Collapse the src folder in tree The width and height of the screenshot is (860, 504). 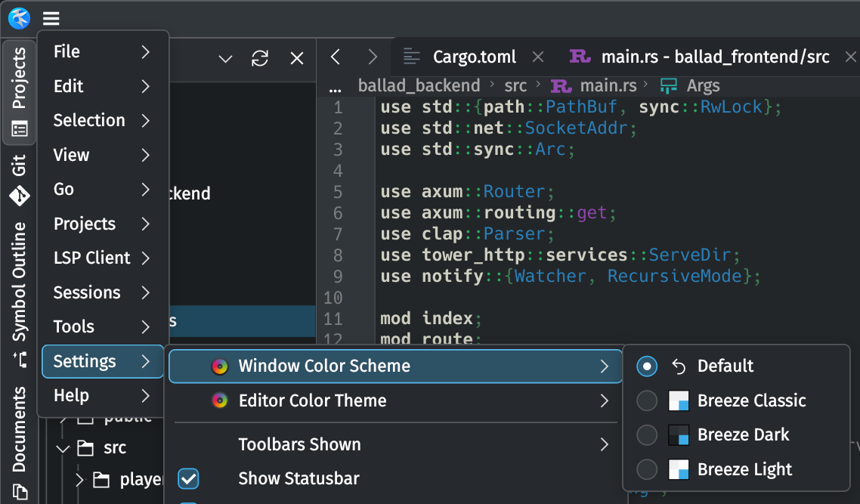[63, 448]
